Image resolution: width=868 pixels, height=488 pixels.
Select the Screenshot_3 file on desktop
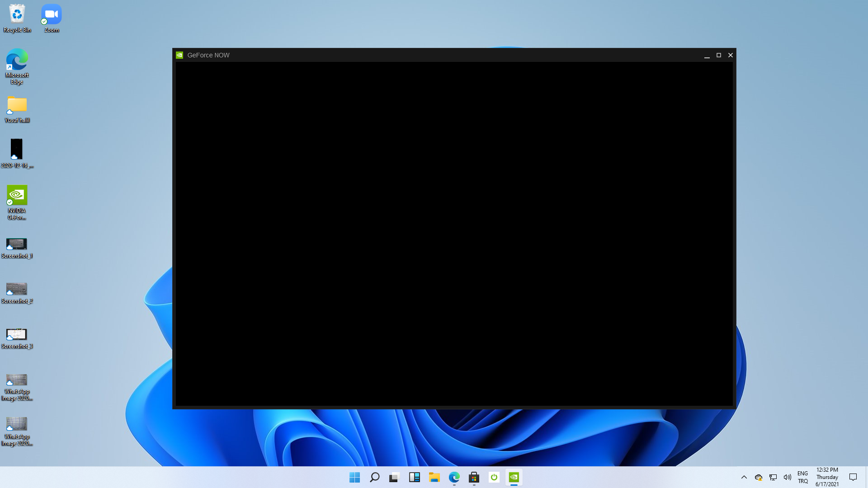pos(17,334)
